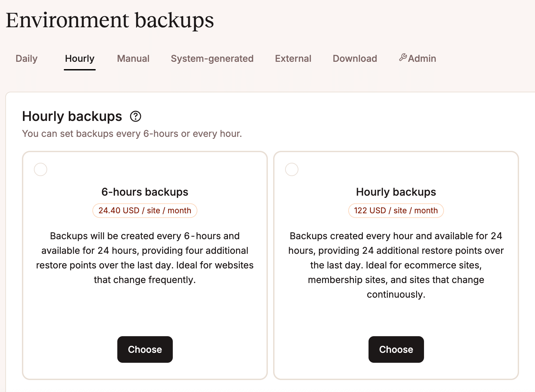Select the 6-hours backups radio button
Image resolution: width=535 pixels, height=392 pixels.
[x=40, y=169]
